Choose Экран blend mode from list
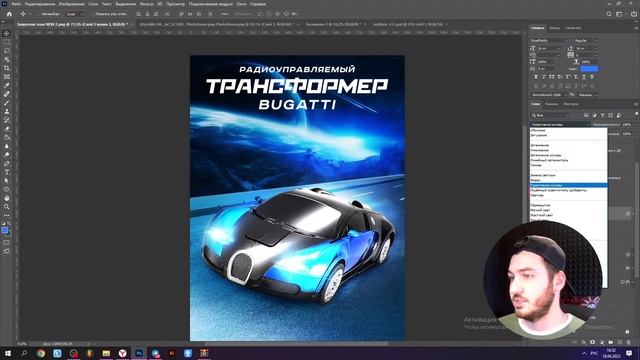Image resolution: width=640 pixels, height=360 pixels. click(568, 180)
